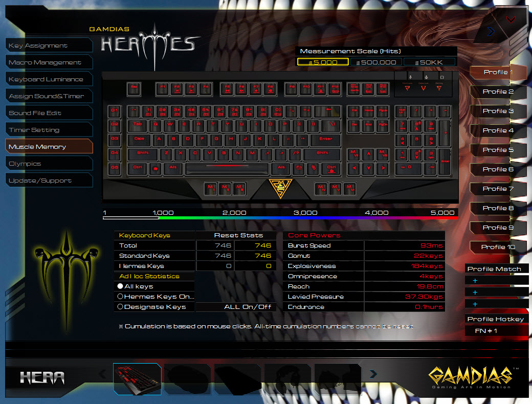This screenshot has width=532, height=404.
Task: Switch to Profile 4 tab
Action: (x=498, y=130)
